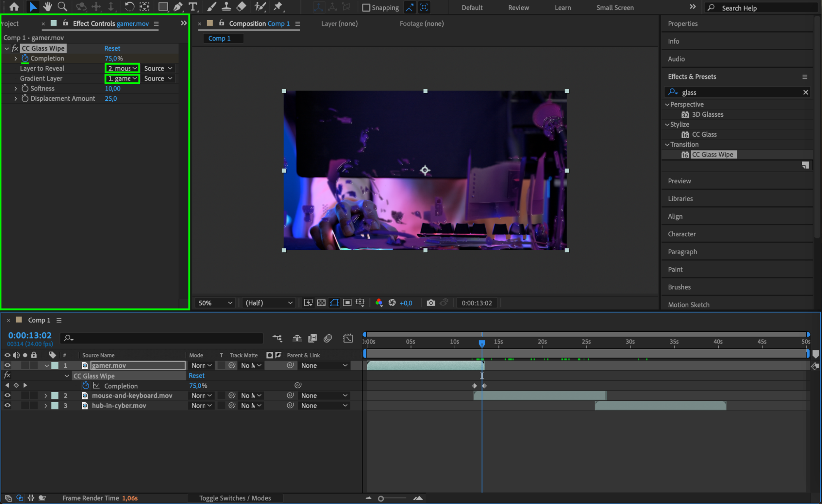The image size is (822, 504).
Task: Take a snapshot with camera icon
Action: coord(431,303)
